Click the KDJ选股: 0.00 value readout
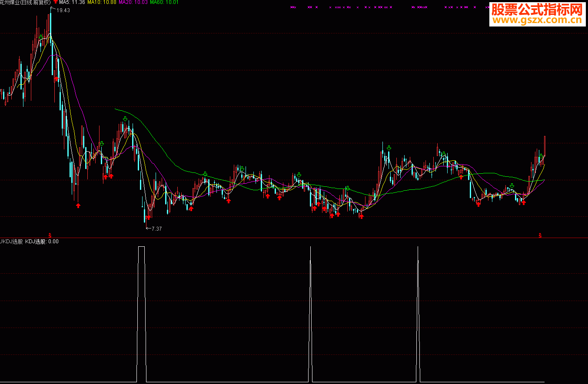 click(42, 242)
